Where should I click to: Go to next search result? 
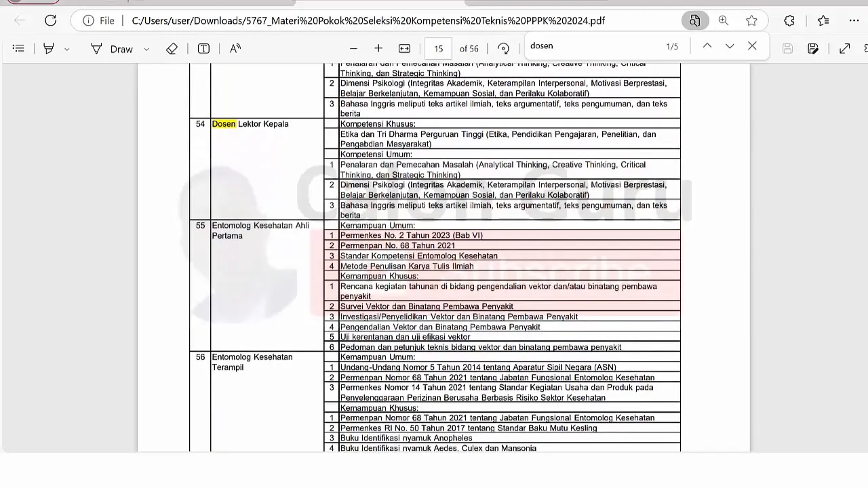coord(730,46)
